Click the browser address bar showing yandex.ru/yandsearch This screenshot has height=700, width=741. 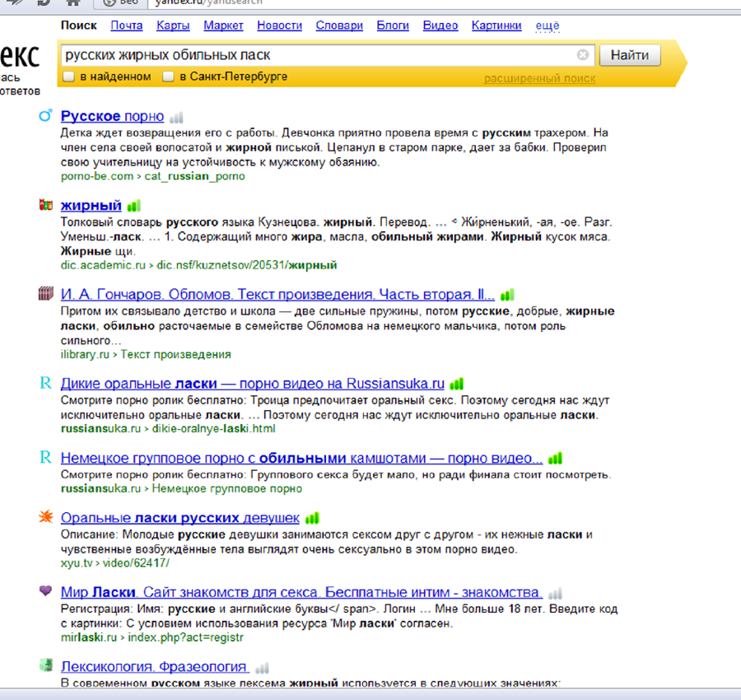click(x=445, y=2)
